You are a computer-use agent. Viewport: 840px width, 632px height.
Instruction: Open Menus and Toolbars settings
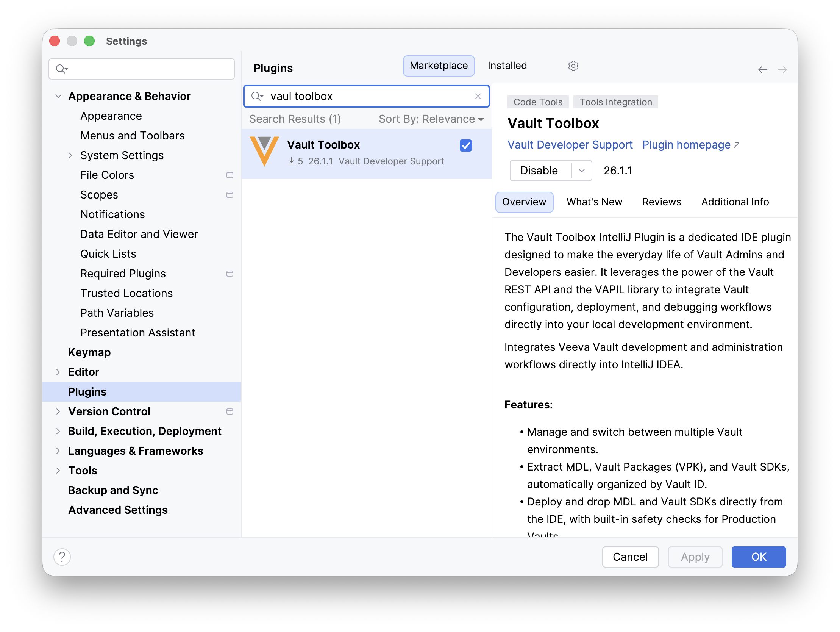[x=132, y=136]
